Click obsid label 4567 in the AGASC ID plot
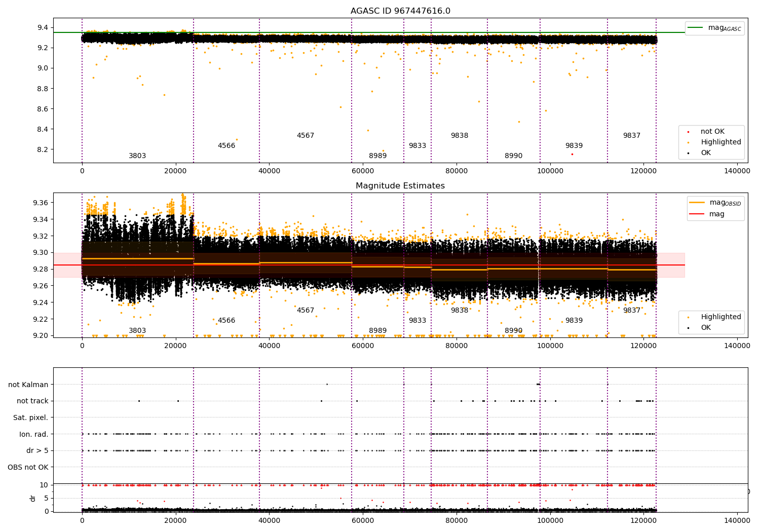Image resolution: width=760 pixels, height=532 pixels. coord(306,136)
